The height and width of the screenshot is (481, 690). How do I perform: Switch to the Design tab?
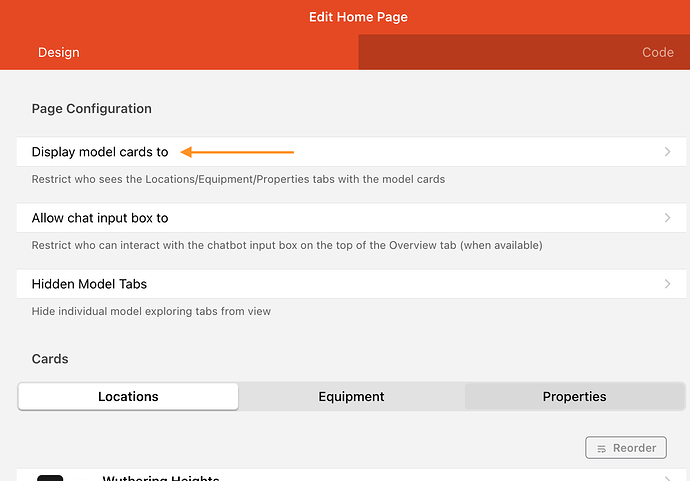[x=59, y=52]
